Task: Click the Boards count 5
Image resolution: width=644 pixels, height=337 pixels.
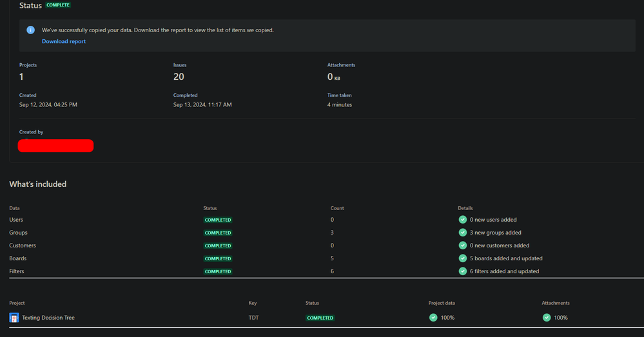Action: coord(332,258)
